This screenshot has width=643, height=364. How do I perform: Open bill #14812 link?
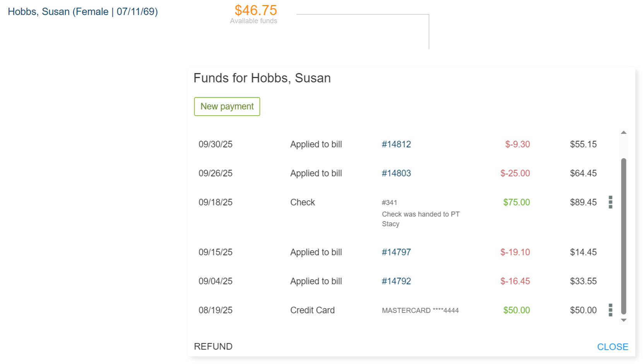pos(396,144)
